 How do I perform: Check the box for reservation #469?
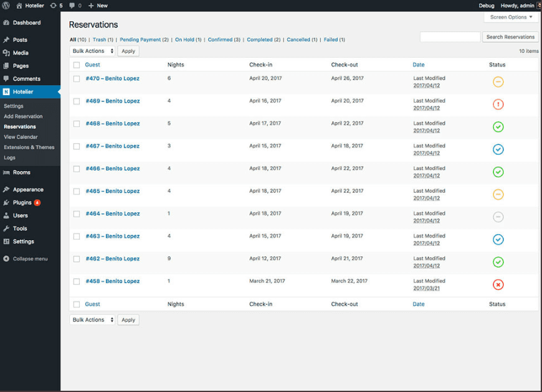click(77, 101)
